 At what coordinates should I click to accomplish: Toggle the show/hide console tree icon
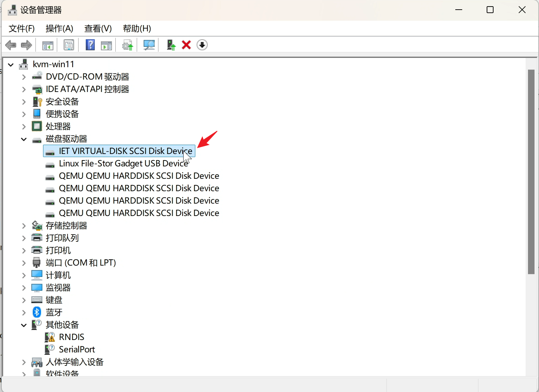coord(48,45)
